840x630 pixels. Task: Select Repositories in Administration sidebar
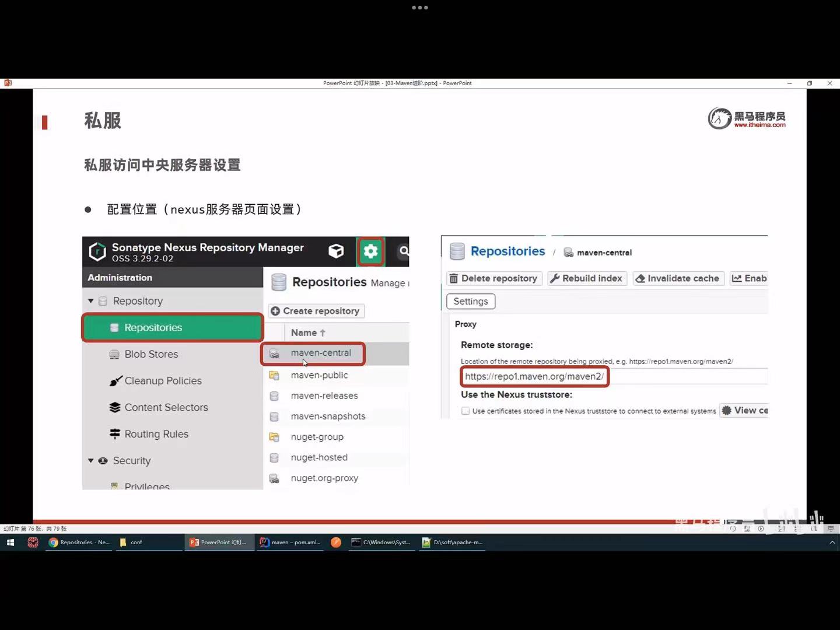pos(173,328)
